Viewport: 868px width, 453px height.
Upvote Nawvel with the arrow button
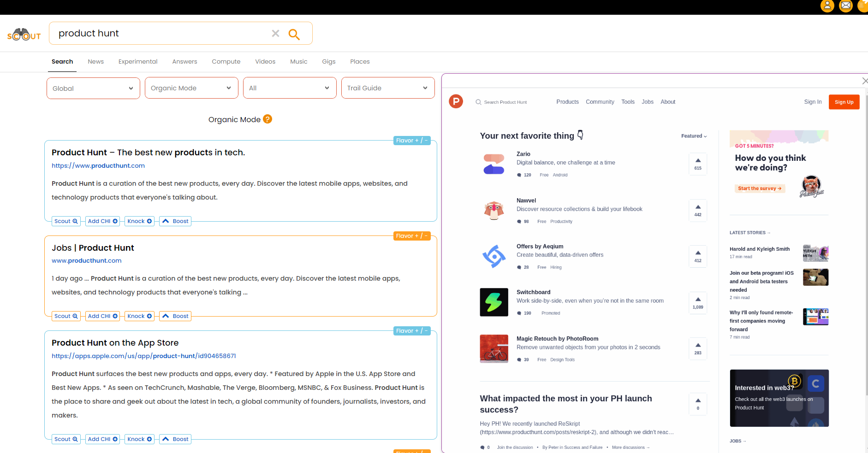[x=698, y=211]
